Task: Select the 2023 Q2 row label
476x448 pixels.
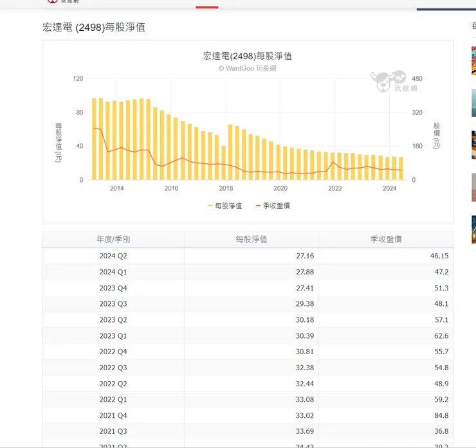Action: (113, 320)
